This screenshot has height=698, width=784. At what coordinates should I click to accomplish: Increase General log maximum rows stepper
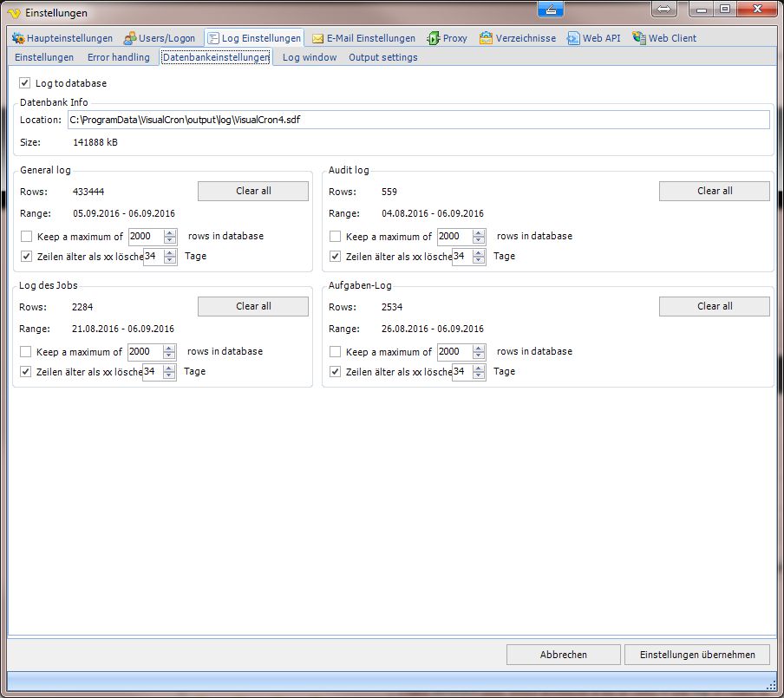point(170,232)
